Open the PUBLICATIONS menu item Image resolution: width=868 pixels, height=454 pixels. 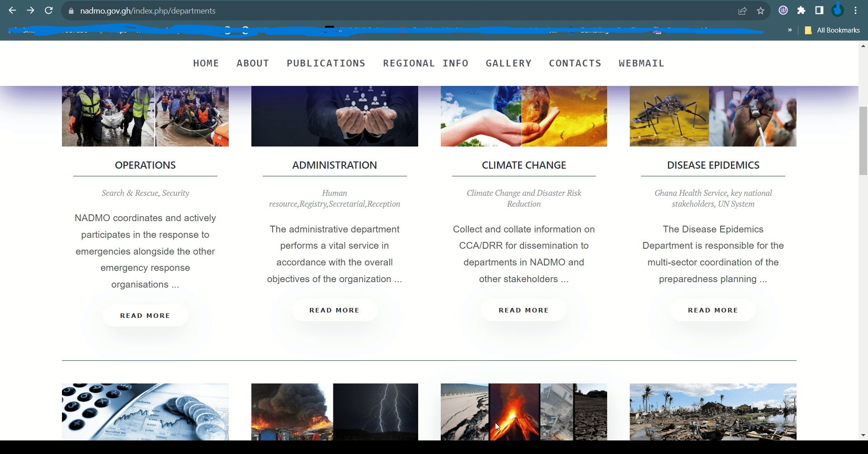[x=325, y=63]
